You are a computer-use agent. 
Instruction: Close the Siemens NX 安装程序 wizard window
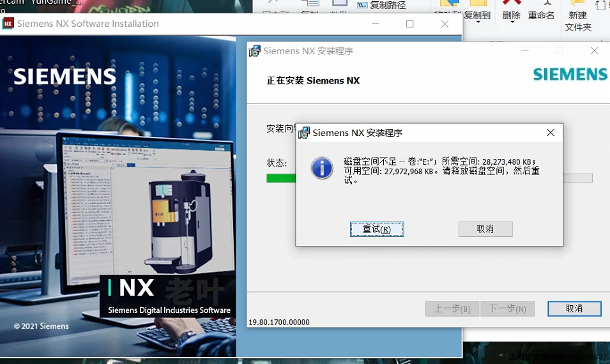[x=594, y=50]
